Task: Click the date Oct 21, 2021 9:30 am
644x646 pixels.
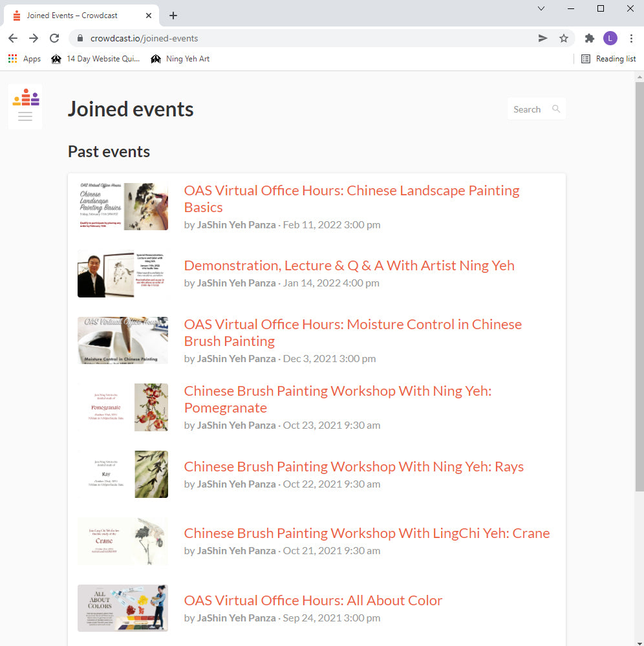Action: point(332,551)
